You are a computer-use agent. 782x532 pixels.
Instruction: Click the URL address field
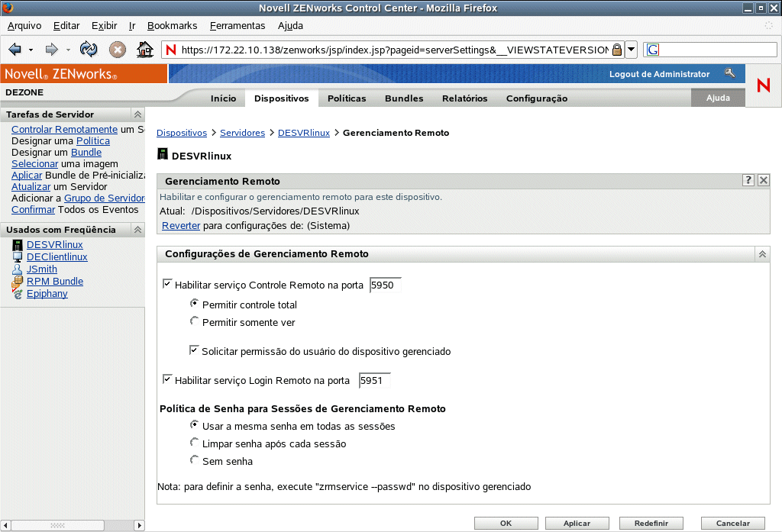[x=394, y=50]
